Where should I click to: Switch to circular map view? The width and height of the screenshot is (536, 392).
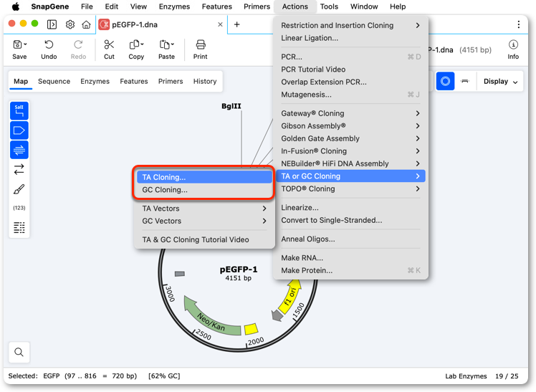click(x=445, y=82)
